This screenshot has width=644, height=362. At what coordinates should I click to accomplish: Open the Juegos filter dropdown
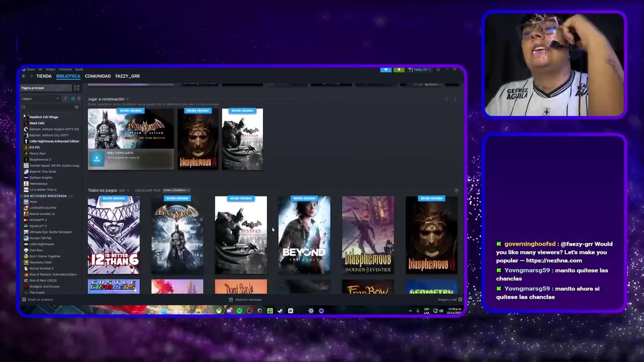40,99
